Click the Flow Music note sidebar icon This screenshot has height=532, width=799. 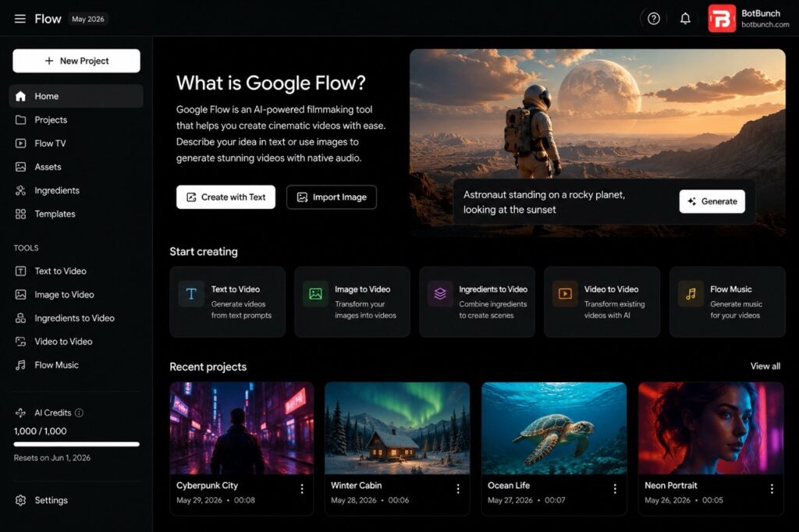(20, 365)
